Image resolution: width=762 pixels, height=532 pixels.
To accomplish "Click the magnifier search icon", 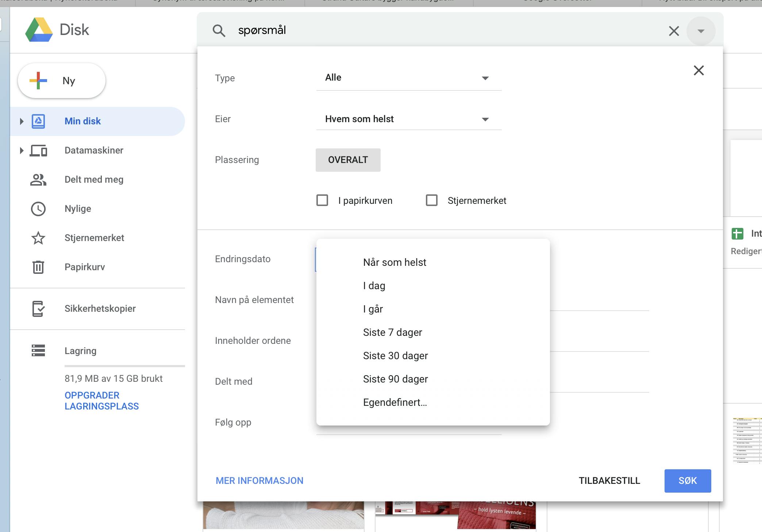I will (x=219, y=31).
